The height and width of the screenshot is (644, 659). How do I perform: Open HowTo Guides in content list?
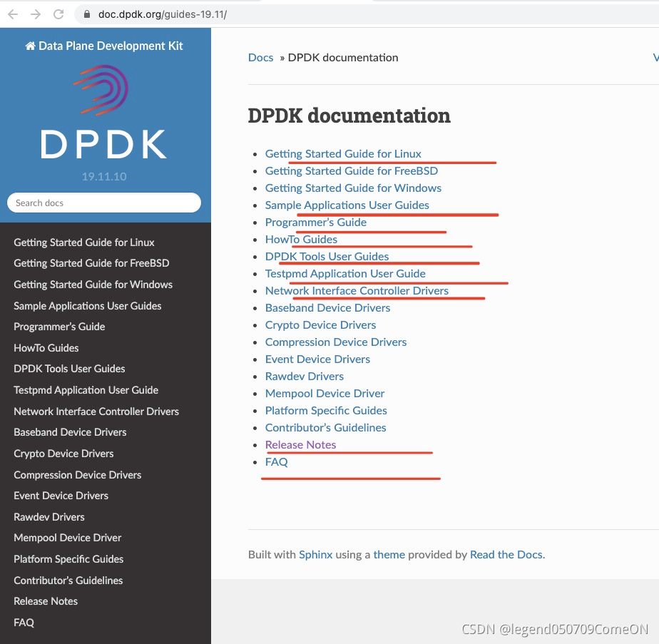click(301, 240)
